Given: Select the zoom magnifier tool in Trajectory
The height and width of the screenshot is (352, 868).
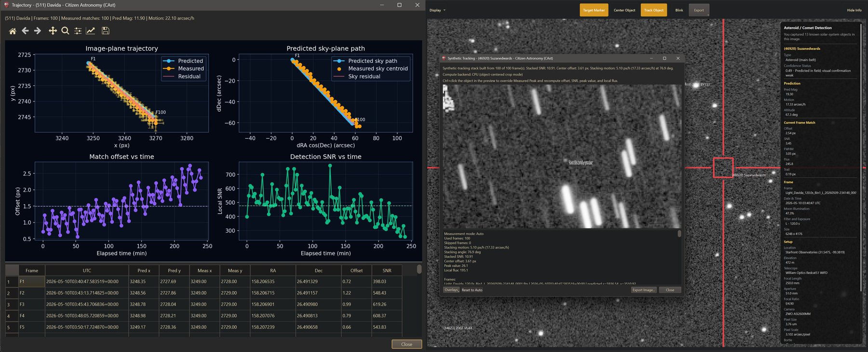Looking at the screenshot, I should 65,31.
